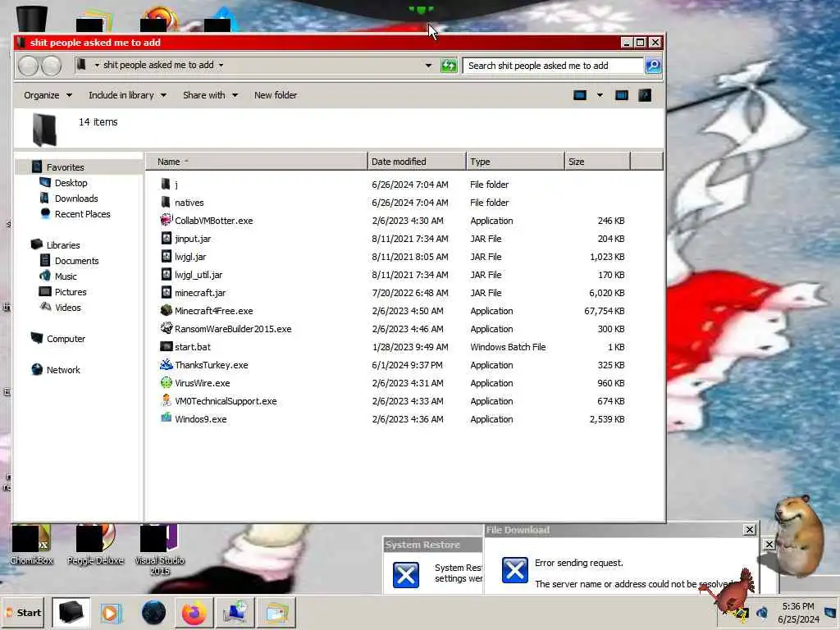The image size is (840, 630).
Task: Open the Share with dropdown
Action: (x=211, y=95)
